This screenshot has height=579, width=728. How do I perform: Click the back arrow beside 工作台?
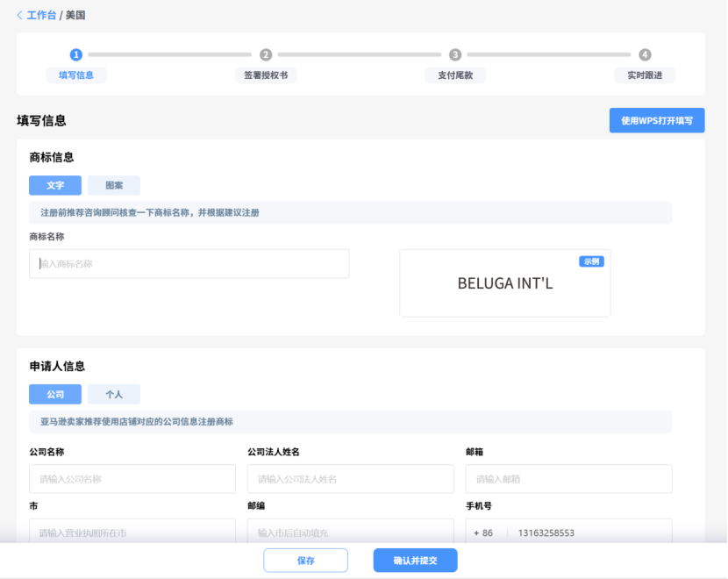19,15
